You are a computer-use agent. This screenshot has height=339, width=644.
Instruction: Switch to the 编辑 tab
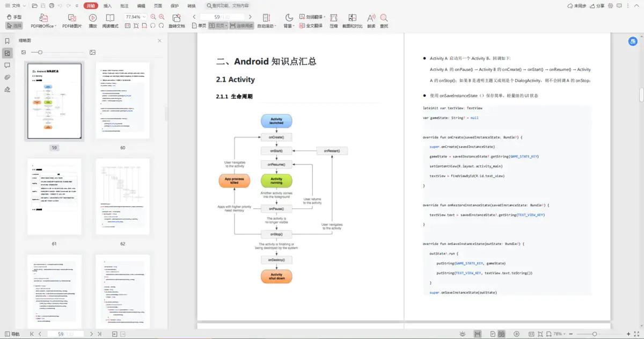pos(141,5)
